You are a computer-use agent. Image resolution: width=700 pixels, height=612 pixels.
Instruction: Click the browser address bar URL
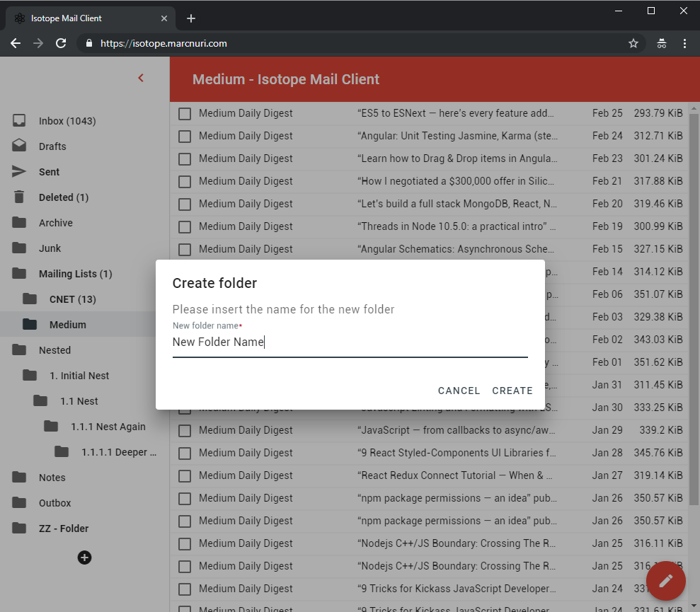[163, 43]
